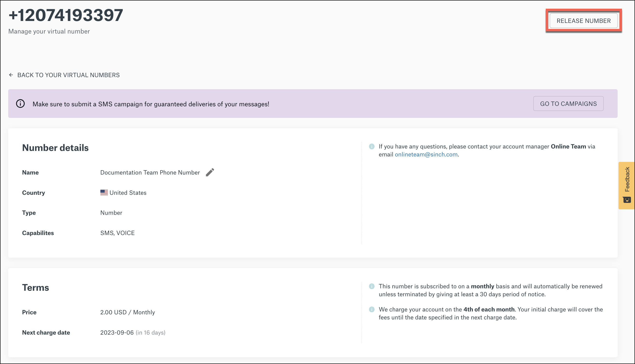This screenshot has height=364, width=635.
Task: Click the back arrow icon
Action: click(11, 75)
